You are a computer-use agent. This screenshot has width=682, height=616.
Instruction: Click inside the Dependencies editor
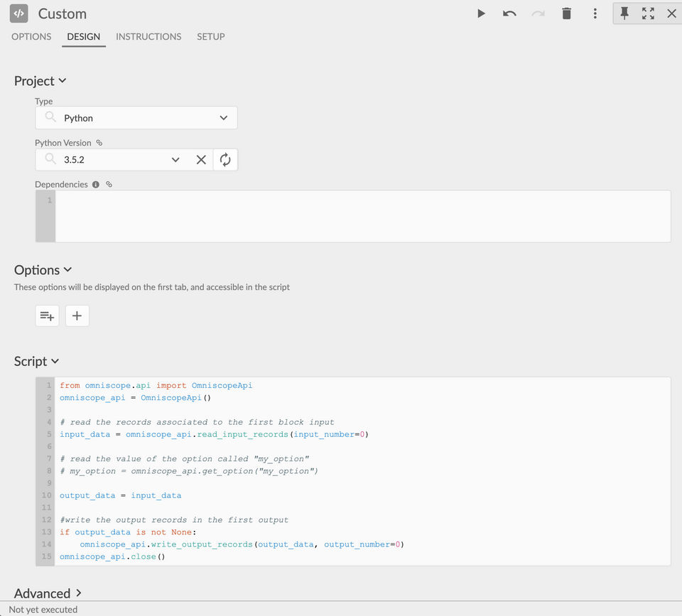pyautogui.click(x=363, y=216)
